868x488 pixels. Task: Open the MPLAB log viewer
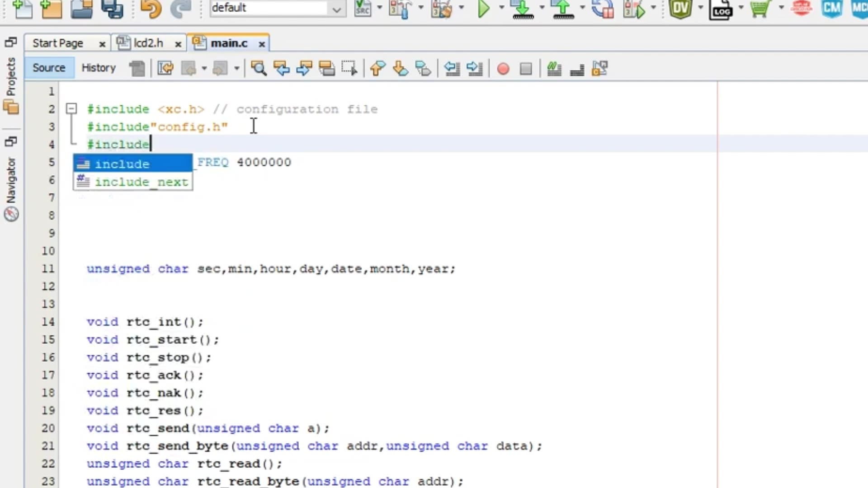point(722,9)
